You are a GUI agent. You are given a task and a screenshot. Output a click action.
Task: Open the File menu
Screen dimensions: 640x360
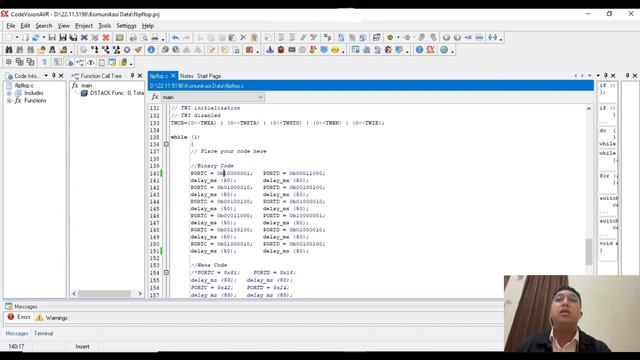(10, 26)
